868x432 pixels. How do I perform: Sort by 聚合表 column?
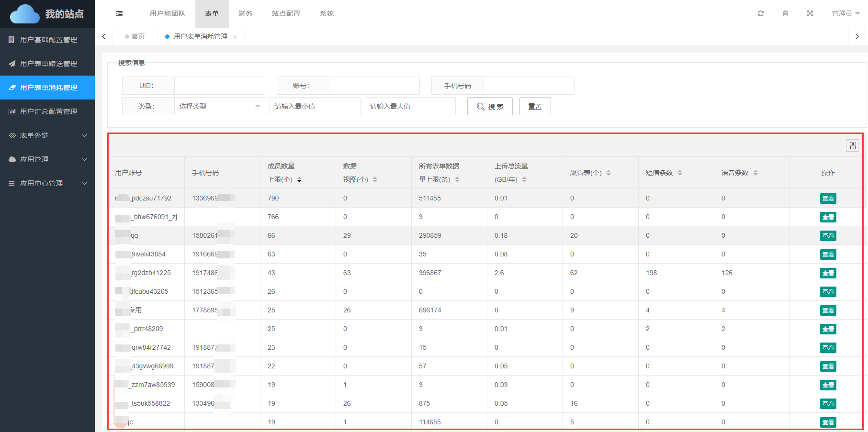609,173
